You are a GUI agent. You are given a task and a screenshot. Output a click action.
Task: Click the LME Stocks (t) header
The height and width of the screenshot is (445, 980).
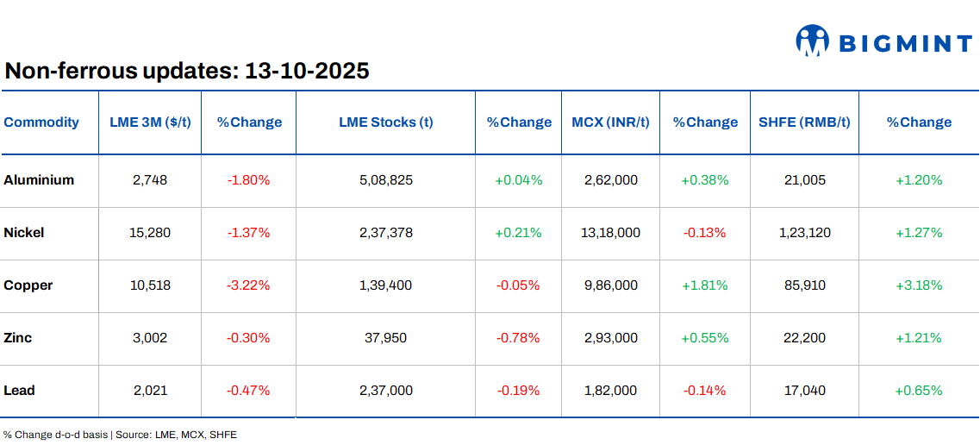pyautogui.click(x=385, y=122)
